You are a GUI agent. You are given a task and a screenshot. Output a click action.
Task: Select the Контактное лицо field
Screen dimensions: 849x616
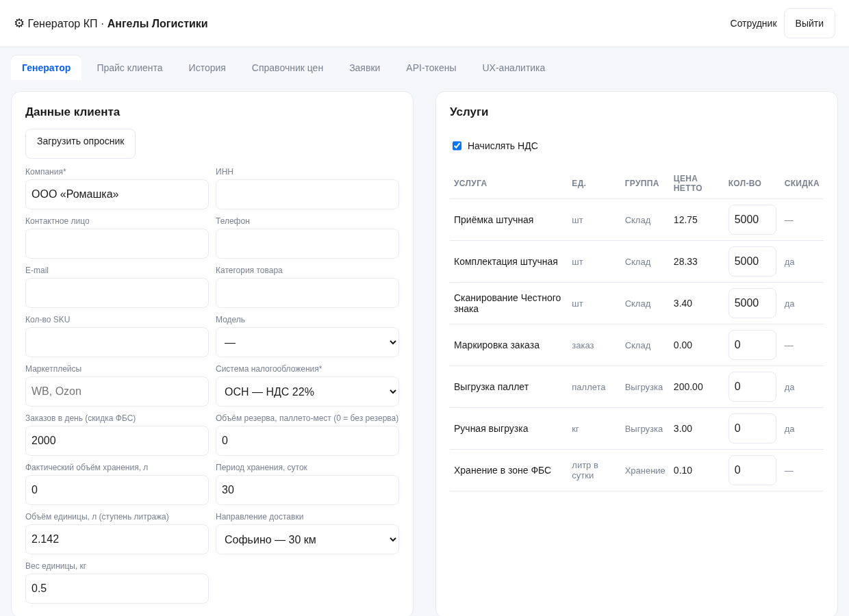pyautogui.click(x=117, y=244)
